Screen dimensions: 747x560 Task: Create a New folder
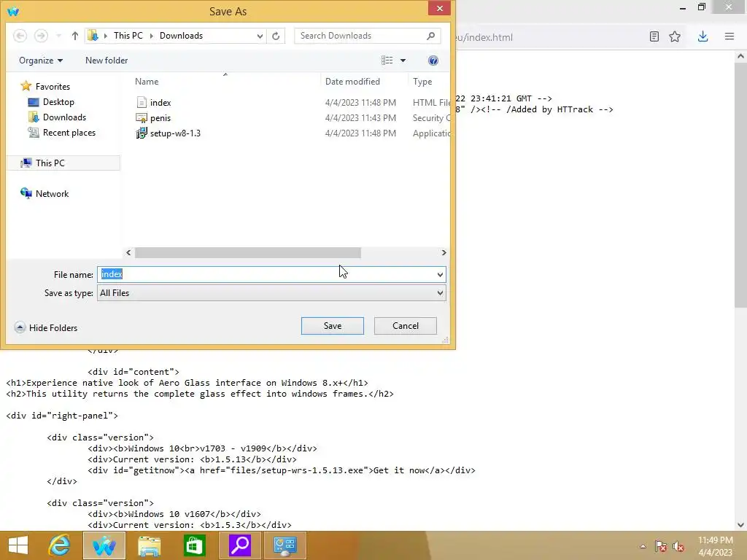point(107,61)
